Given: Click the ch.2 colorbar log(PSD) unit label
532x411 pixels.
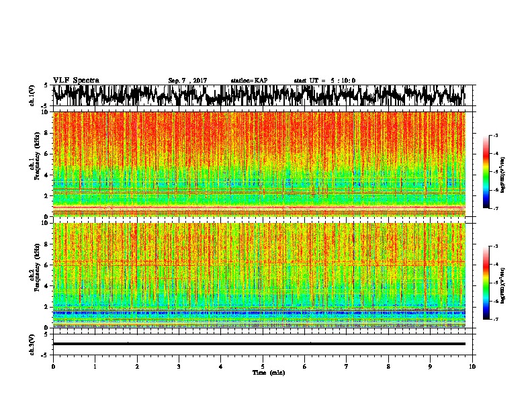Looking at the screenshot, I should [x=503, y=286].
